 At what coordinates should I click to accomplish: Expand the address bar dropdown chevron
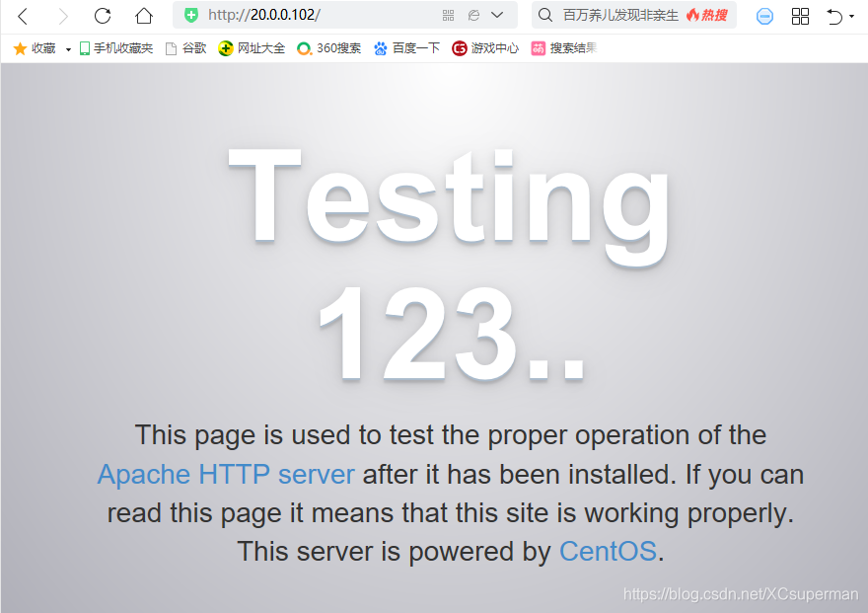497,15
